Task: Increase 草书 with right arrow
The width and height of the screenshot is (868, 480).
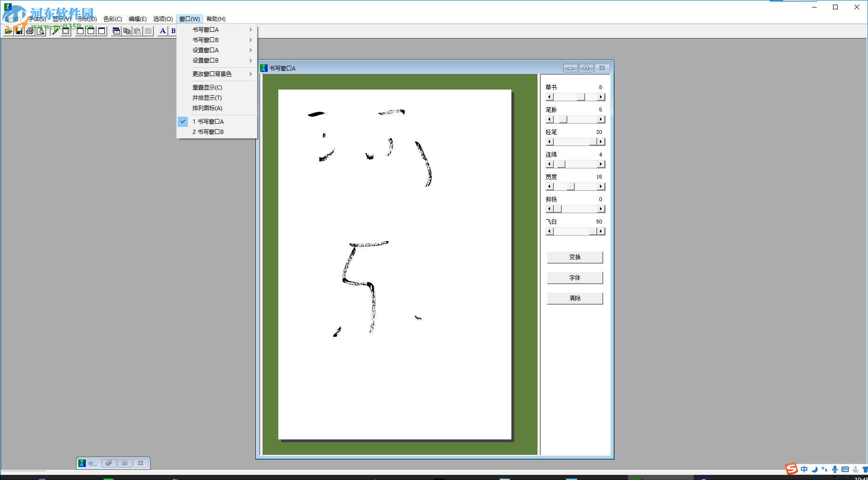Action: (601, 97)
